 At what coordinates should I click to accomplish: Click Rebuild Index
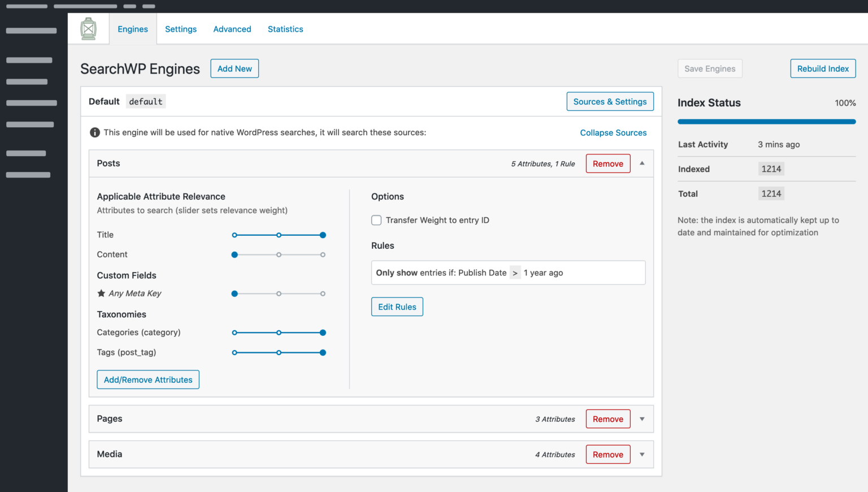click(x=822, y=68)
